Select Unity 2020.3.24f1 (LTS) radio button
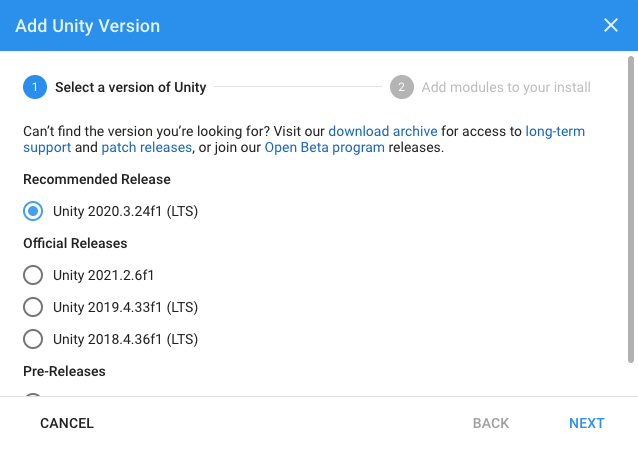This screenshot has width=638, height=457. point(33,211)
